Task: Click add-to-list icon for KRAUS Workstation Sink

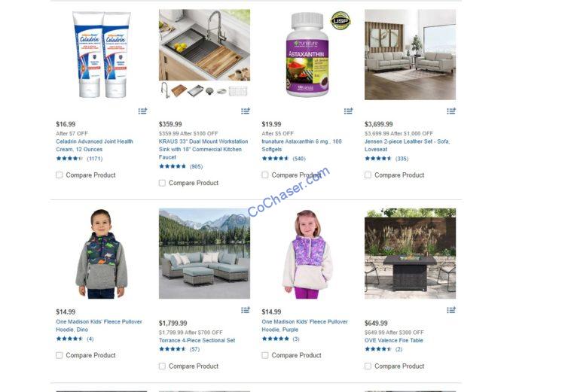Action: coord(246,111)
